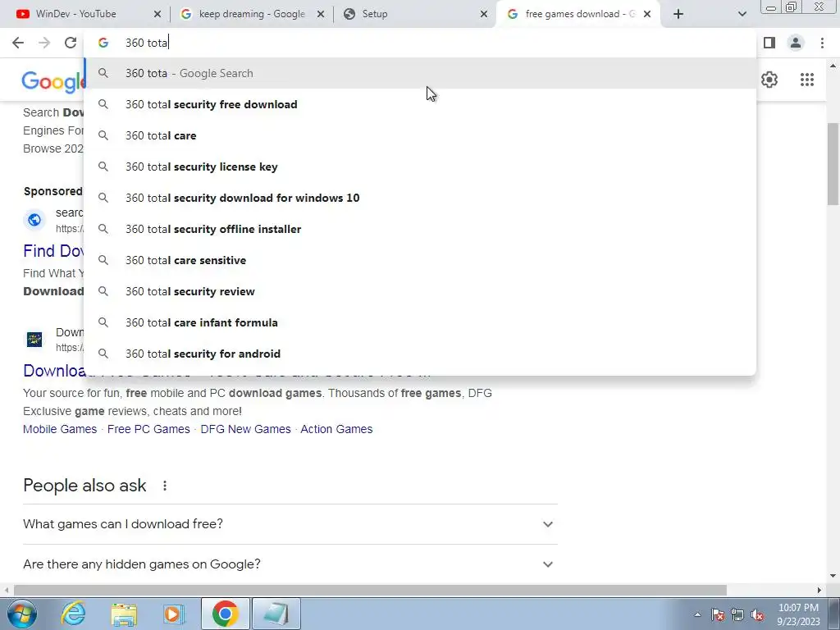Go back with the browser back arrow
The image size is (840, 630).
tap(18, 43)
